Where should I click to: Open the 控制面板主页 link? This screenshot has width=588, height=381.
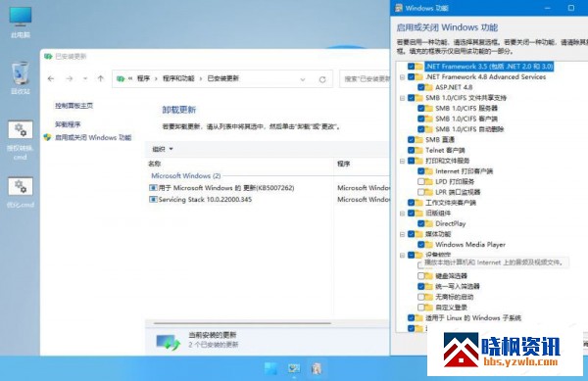(73, 106)
